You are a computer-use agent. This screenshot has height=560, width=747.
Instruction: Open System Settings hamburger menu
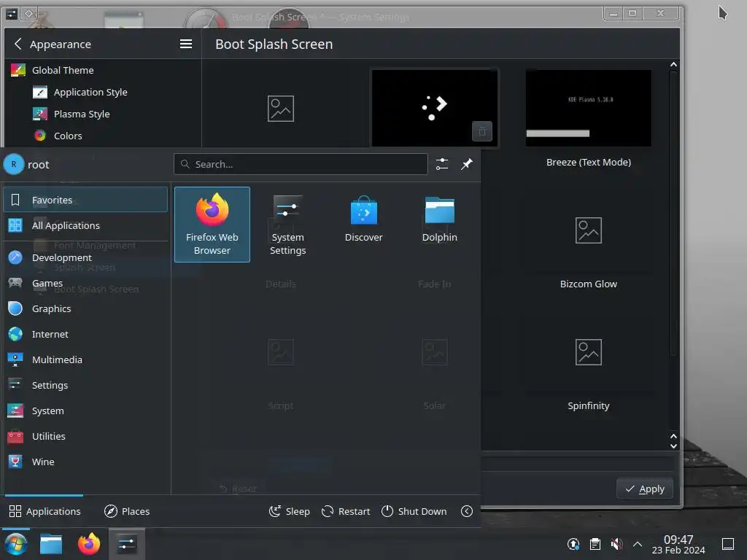tap(186, 44)
